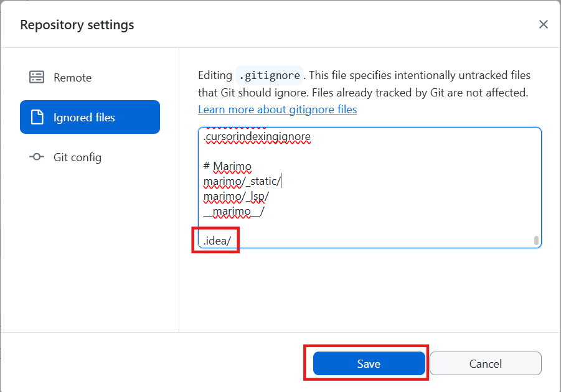Click on the marimo/_lsp/ entry
561x392 pixels.
[236, 196]
